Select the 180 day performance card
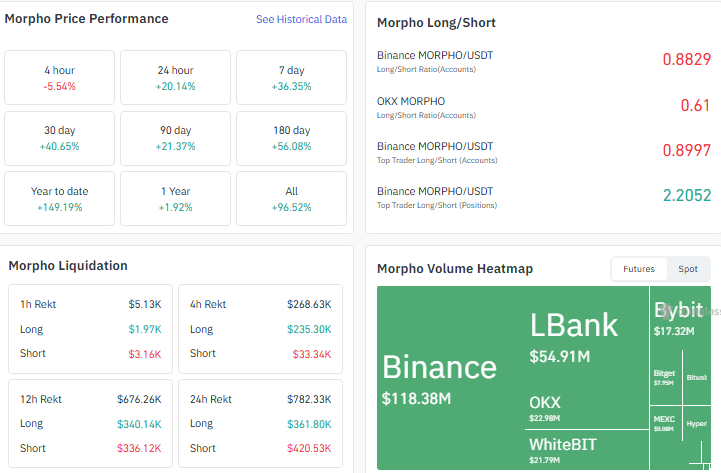721x473 pixels. 292,138
